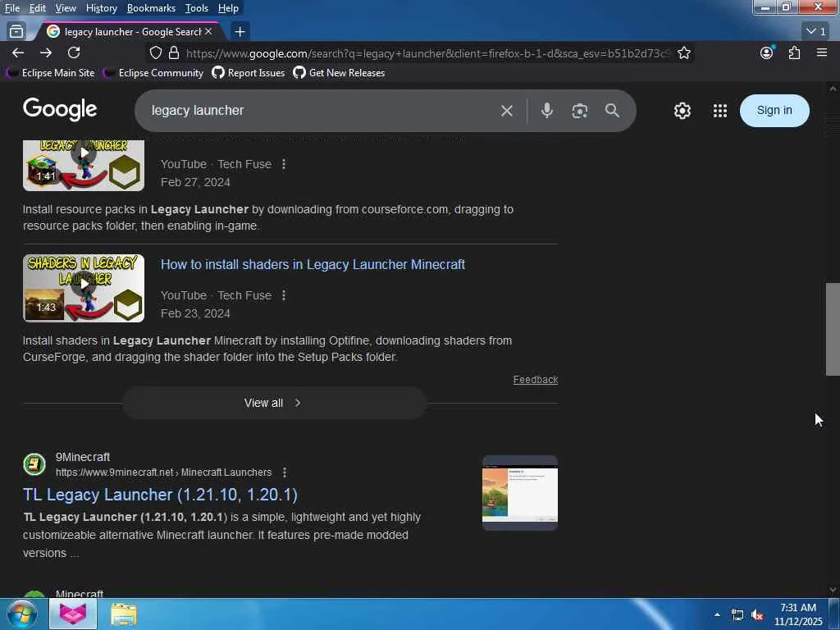840x630 pixels.
Task: Expand View all videos
Action: [274, 403]
